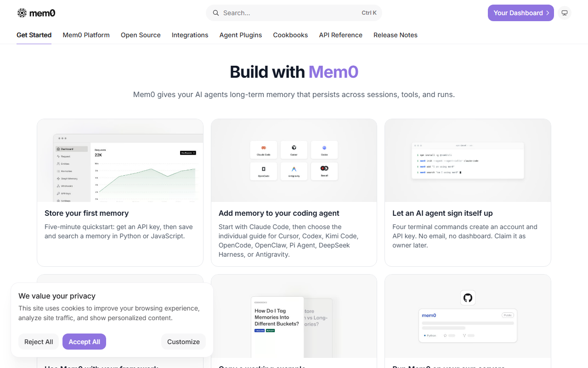Open the Agent Plugins tab
The height and width of the screenshot is (368, 588).
(241, 35)
